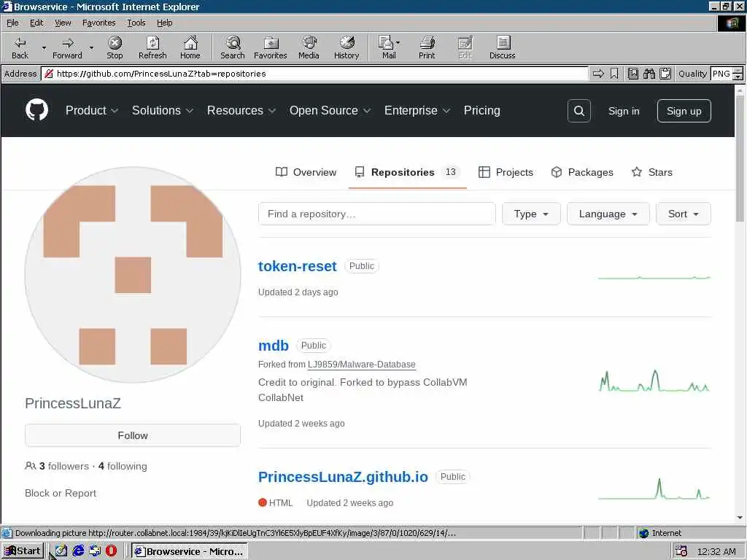Go to the Home page
The width and height of the screenshot is (747, 560).
[x=190, y=47]
